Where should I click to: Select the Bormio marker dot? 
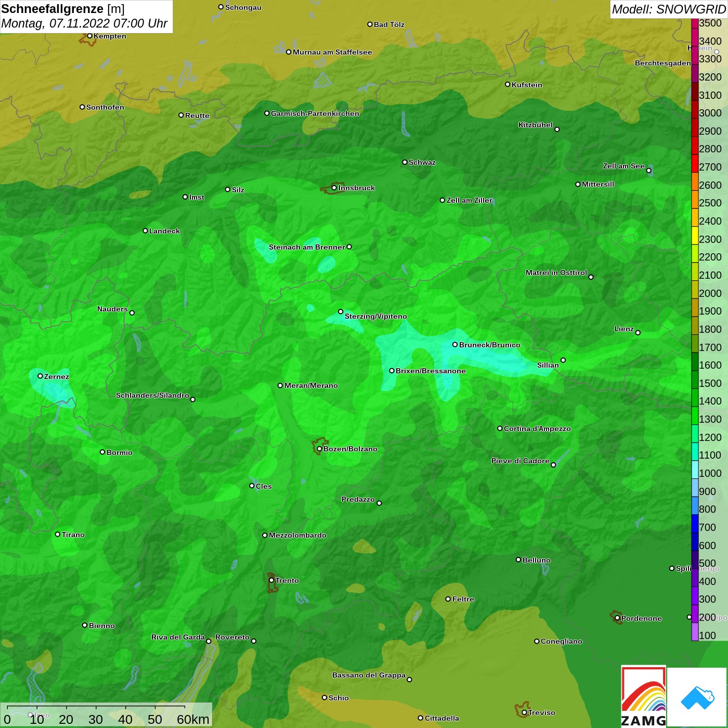[102, 452]
